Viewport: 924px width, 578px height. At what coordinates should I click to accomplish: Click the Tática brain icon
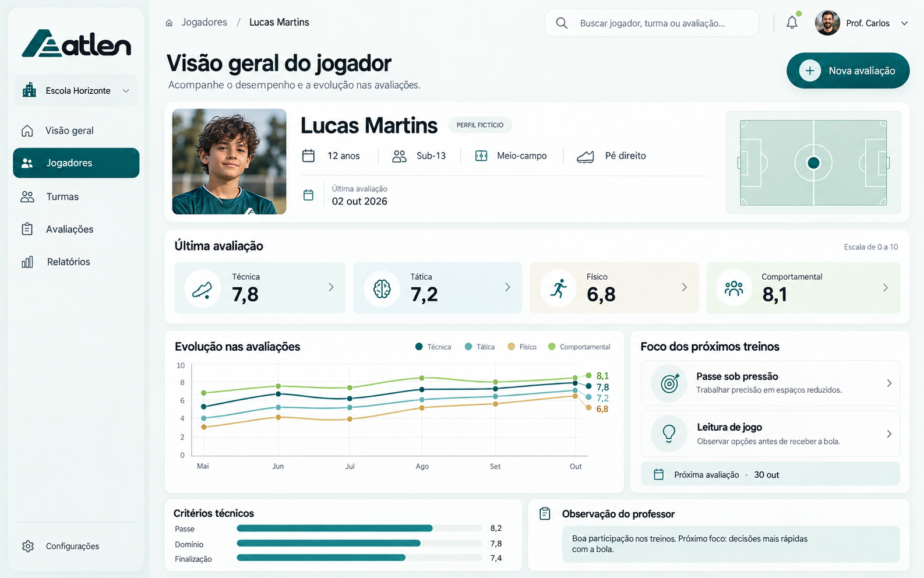tap(382, 288)
